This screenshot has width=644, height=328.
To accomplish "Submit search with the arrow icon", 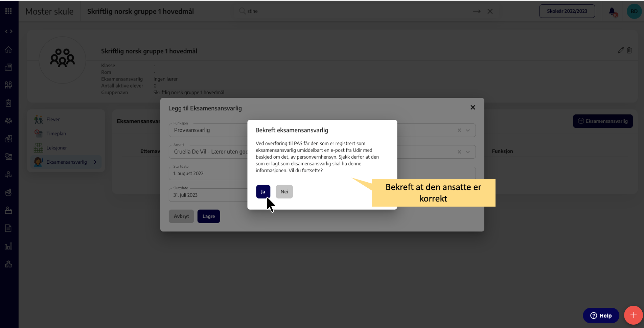I will point(477,11).
